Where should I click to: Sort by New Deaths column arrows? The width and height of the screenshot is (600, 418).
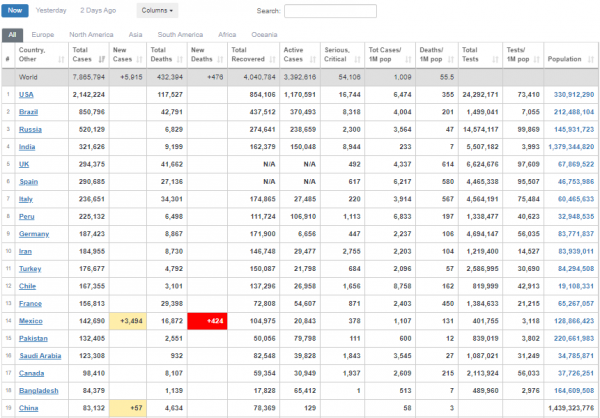pyautogui.click(x=220, y=59)
